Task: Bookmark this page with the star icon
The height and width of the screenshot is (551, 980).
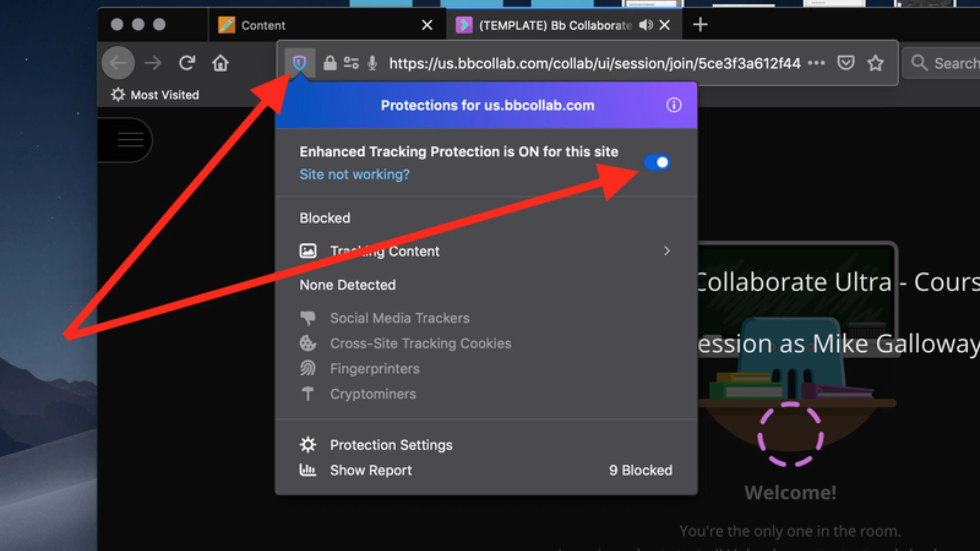Action: tap(875, 63)
